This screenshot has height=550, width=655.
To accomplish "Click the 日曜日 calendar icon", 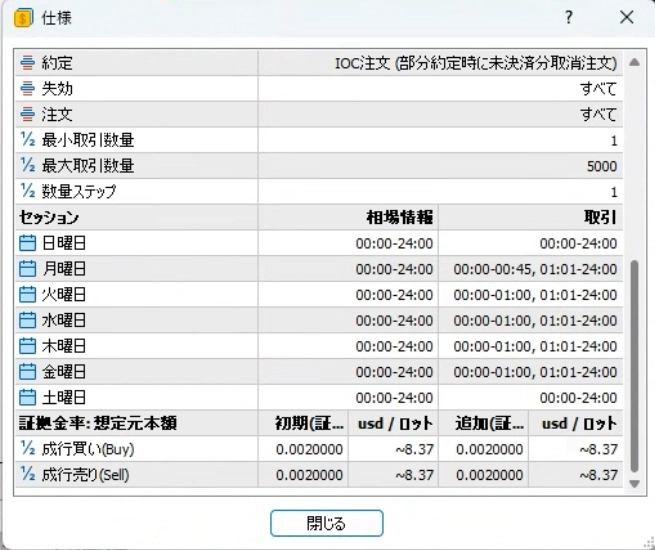I will tap(28, 243).
